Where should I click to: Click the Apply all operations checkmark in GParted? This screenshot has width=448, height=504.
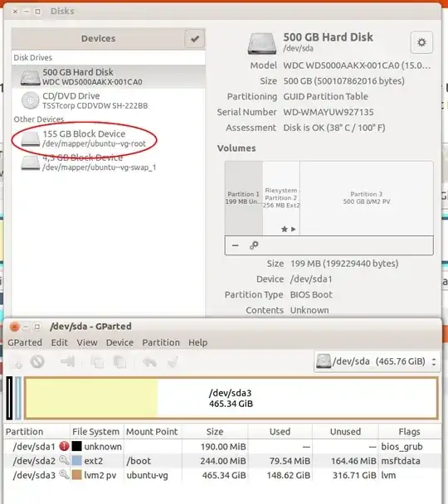[x=173, y=362]
